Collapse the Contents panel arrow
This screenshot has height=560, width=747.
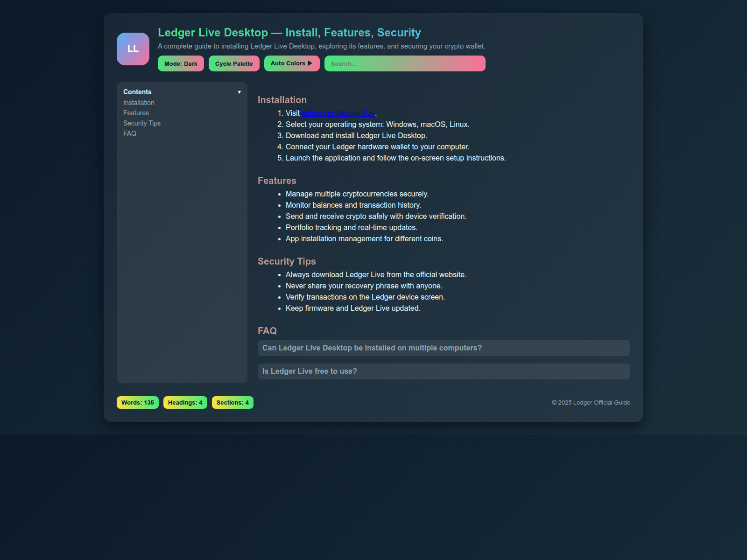(x=239, y=92)
